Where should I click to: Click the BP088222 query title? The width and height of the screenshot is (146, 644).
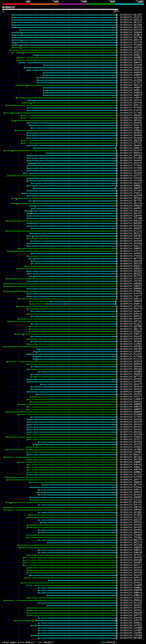8,8
